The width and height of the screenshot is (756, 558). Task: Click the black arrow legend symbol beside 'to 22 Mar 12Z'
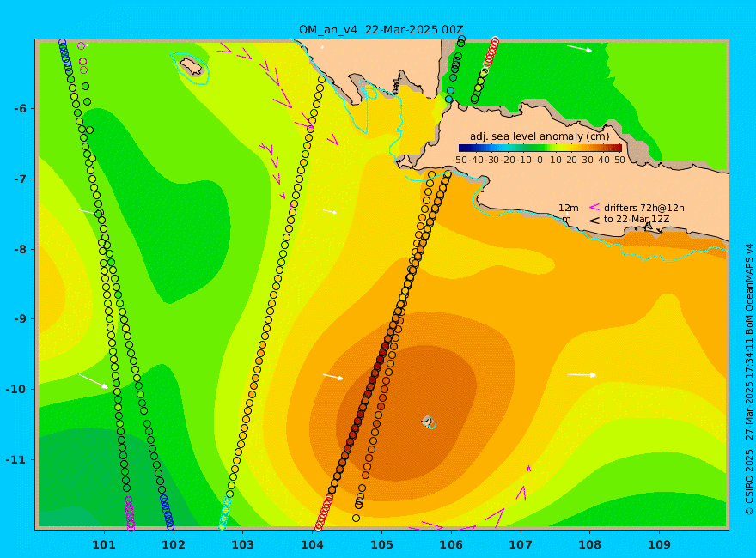[594, 221]
